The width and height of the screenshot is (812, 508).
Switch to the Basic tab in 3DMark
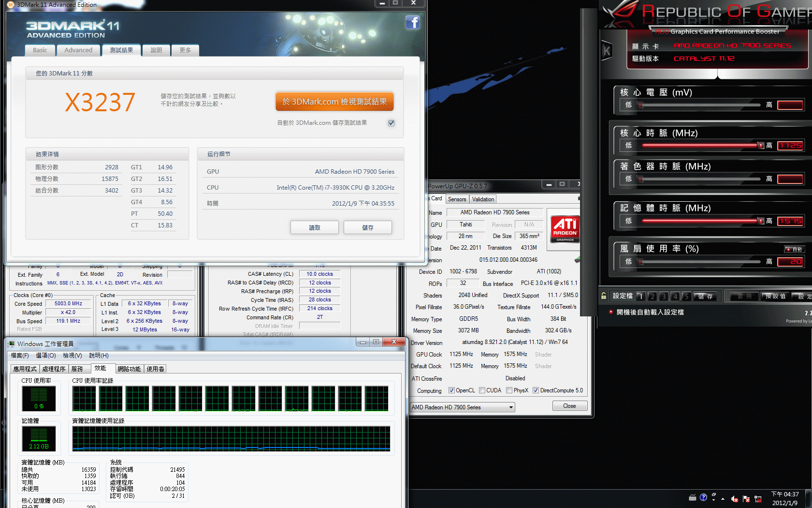[40, 50]
